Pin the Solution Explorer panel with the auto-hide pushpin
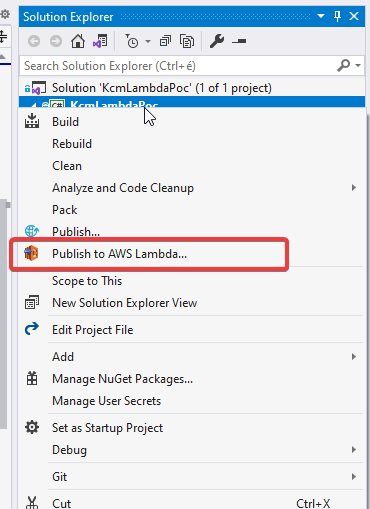Screen dimensions: 370x509 (337, 16)
